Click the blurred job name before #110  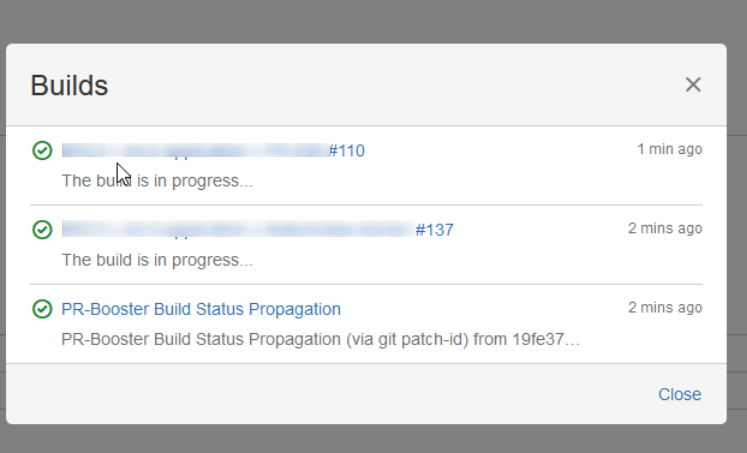[x=195, y=151]
